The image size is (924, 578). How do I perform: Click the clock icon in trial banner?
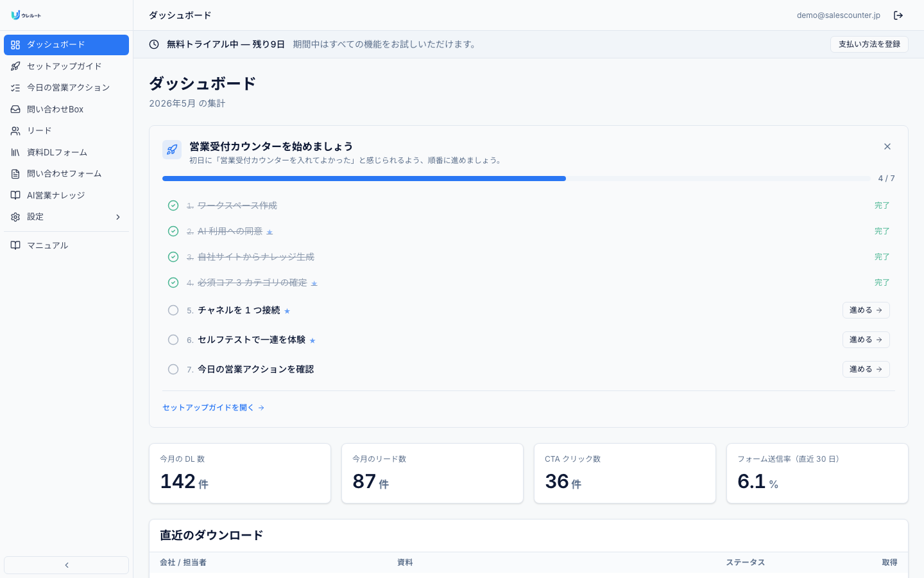tap(154, 44)
